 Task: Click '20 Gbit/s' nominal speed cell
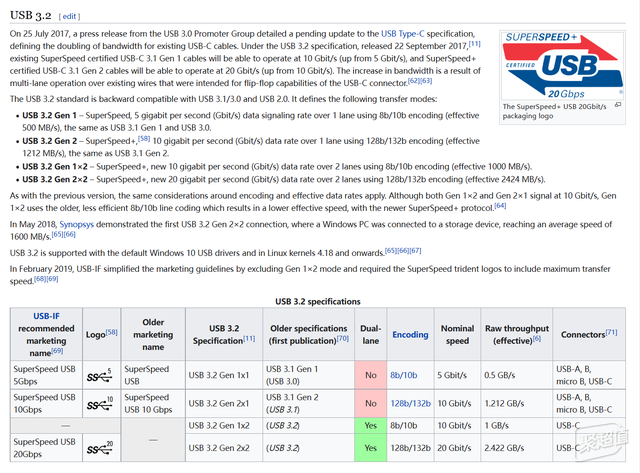coord(458,448)
